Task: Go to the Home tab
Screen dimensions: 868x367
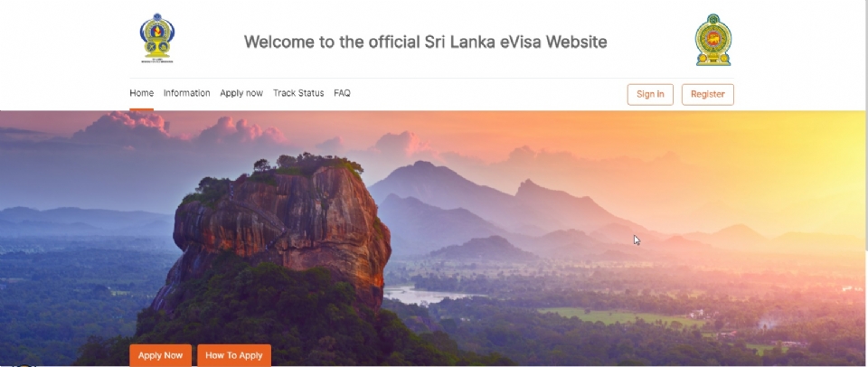Action: pyautogui.click(x=141, y=93)
